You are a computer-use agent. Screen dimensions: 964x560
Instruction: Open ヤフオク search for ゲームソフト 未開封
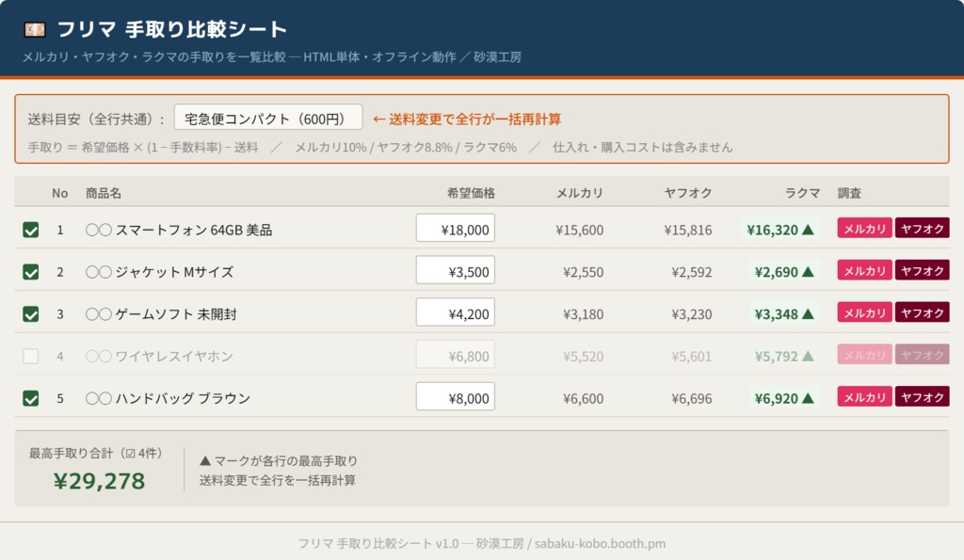click(924, 312)
